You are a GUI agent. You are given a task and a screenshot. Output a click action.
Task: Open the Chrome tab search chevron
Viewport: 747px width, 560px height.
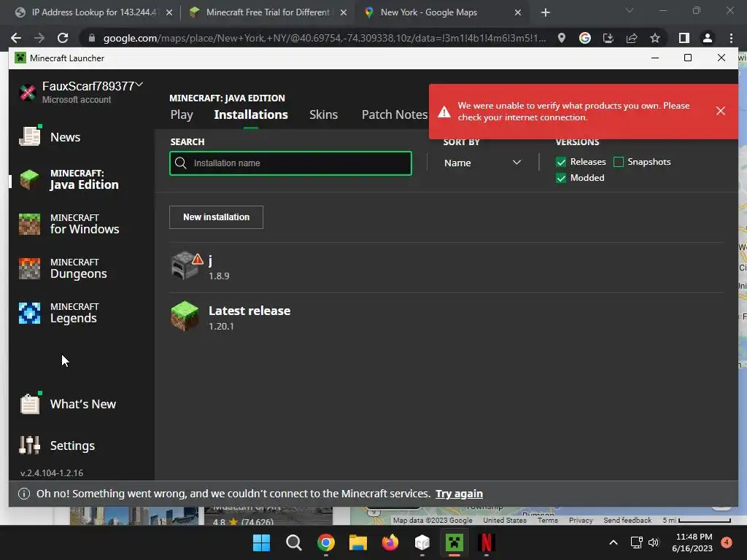click(x=630, y=10)
